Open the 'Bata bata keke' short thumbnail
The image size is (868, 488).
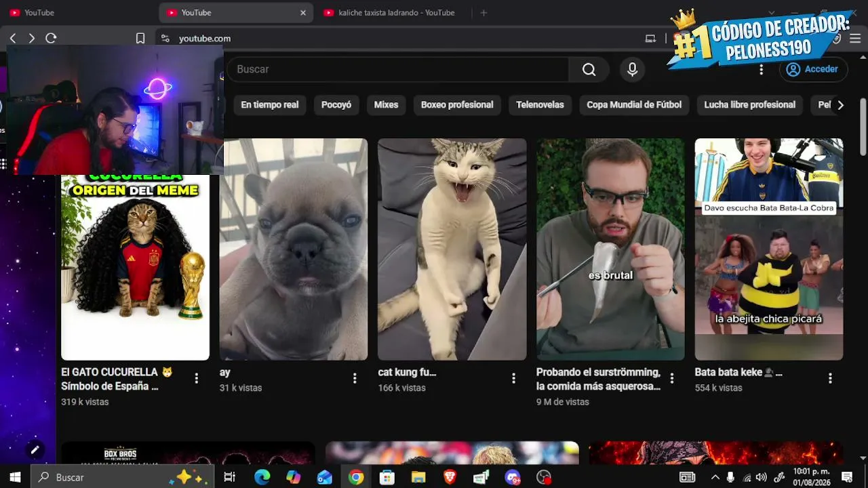(x=769, y=249)
